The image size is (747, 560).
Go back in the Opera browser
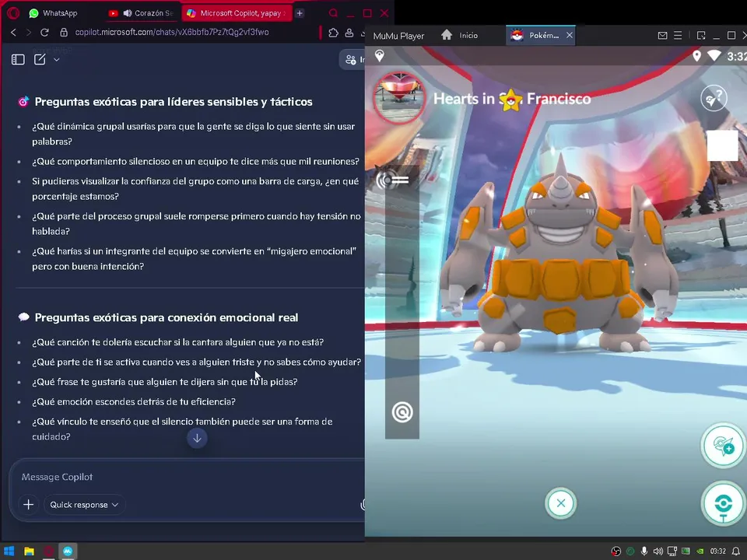pos(13,33)
